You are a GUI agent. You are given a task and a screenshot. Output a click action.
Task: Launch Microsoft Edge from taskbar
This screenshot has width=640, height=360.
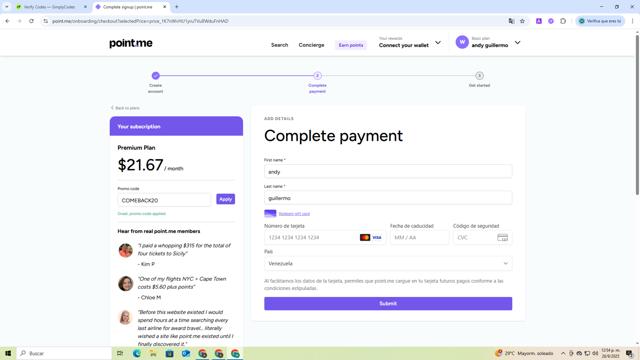136,353
